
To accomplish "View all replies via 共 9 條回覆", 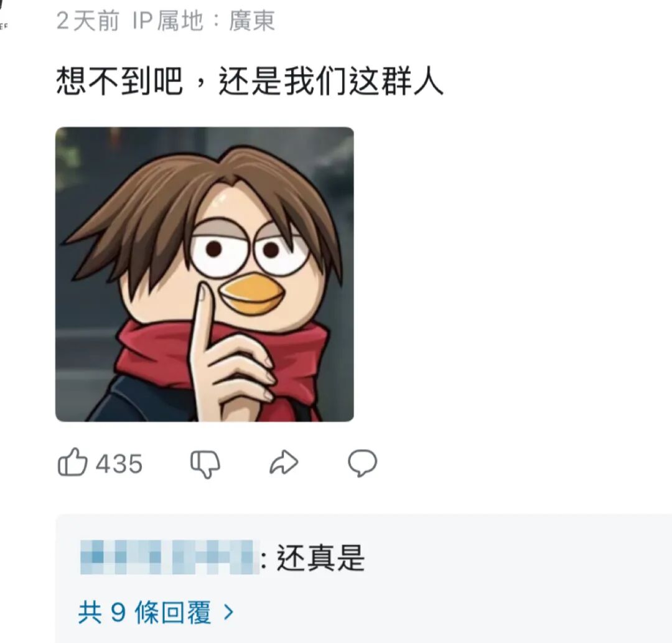I will click(144, 612).
